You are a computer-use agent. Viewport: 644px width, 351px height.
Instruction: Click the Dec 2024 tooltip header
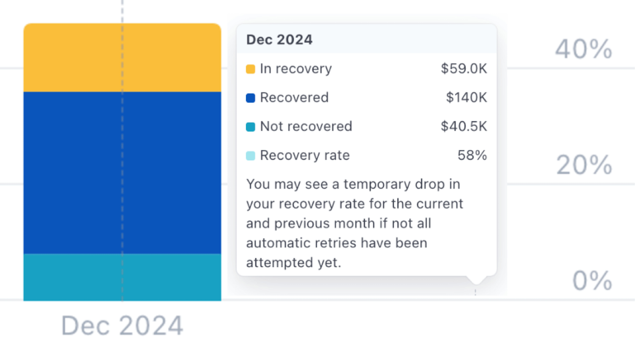click(x=279, y=39)
